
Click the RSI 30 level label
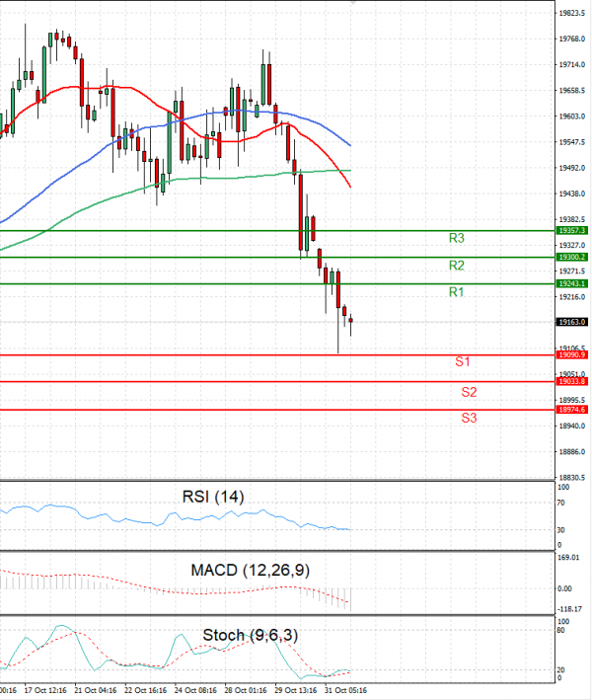pyautogui.click(x=561, y=530)
